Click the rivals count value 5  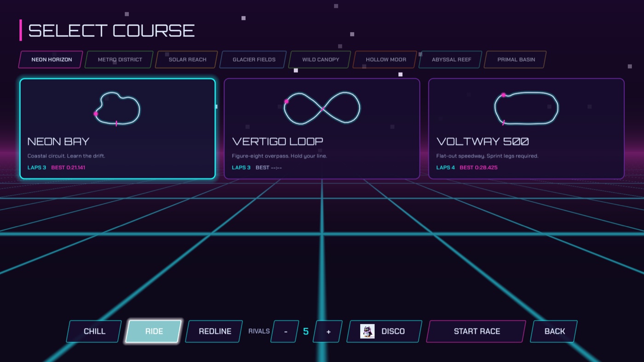pyautogui.click(x=306, y=331)
